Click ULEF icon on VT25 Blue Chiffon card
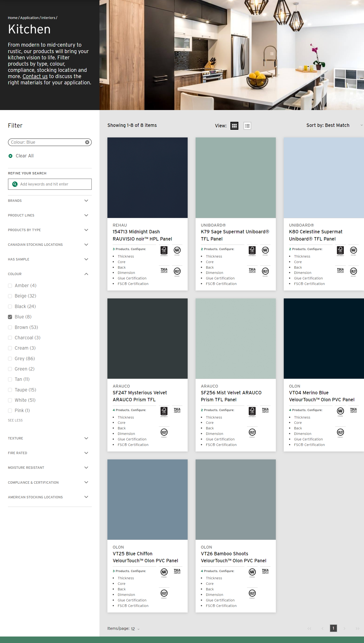Image resolution: width=364 pixels, height=643 pixels. [x=164, y=594]
